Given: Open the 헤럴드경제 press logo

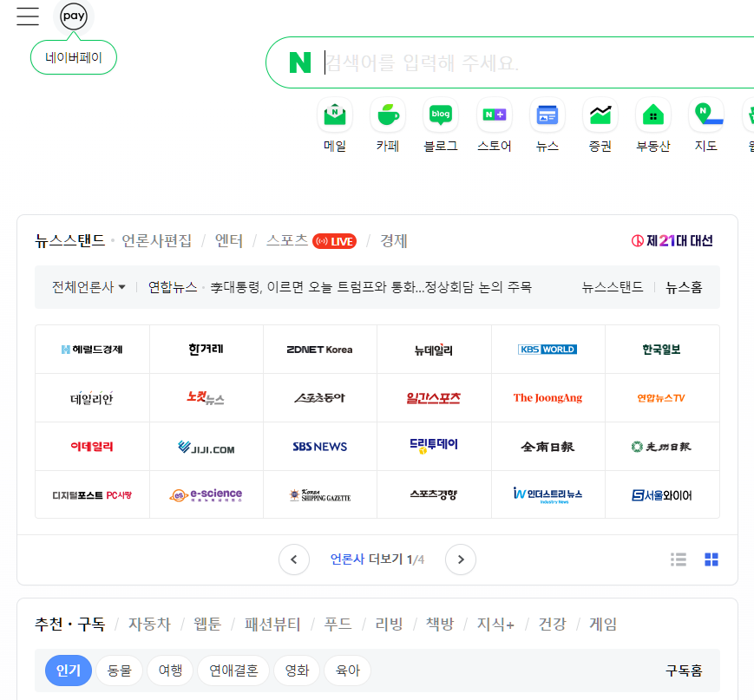Looking at the screenshot, I should pyautogui.click(x=92, y=350).
